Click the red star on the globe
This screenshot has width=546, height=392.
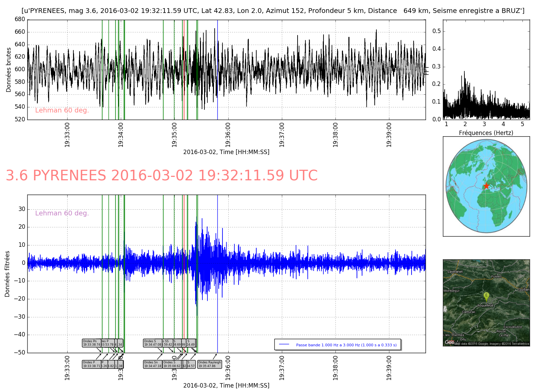click(486, 186)
